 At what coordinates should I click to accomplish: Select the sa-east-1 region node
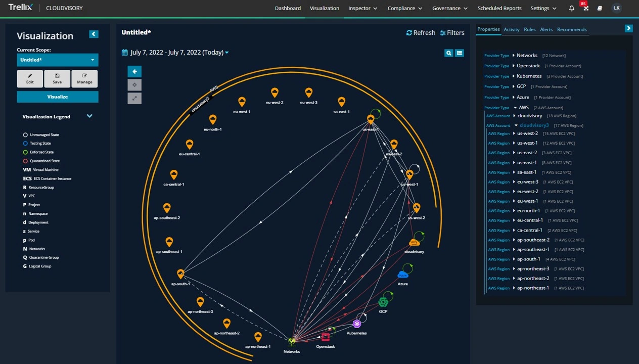(341, 102)
